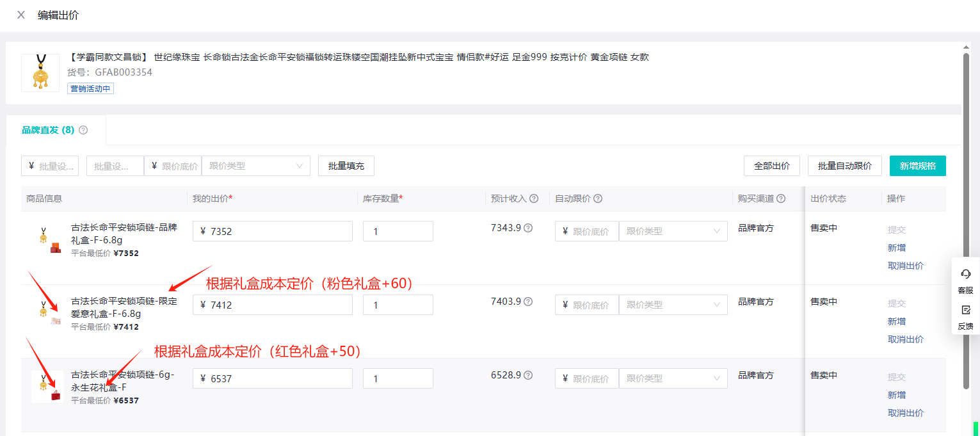Click info icon beside 7403.9 income
This screenshot has height=436, width=980.
[528, 302]
